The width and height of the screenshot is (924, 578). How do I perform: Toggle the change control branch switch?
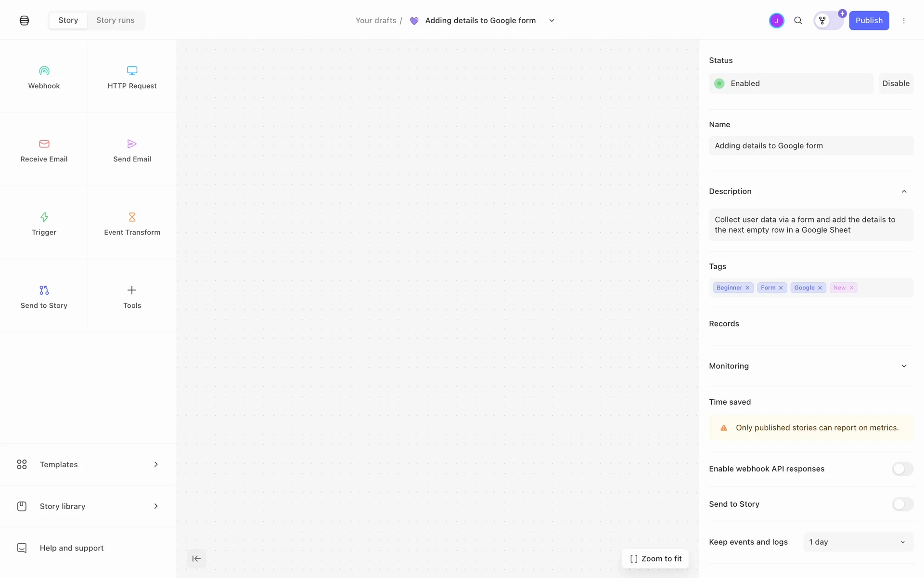pos(828,21)
